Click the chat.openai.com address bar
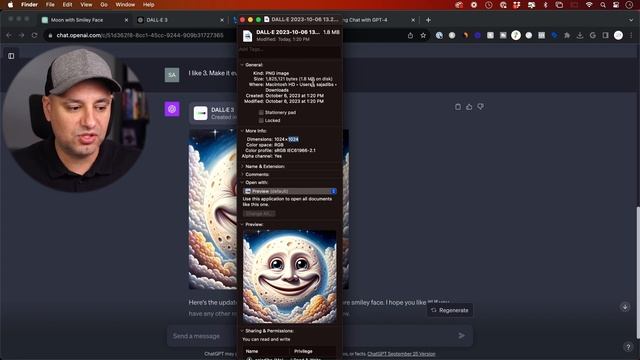This screenshot has width=640, height=360. pyautogui.click(x=140, y=36)
